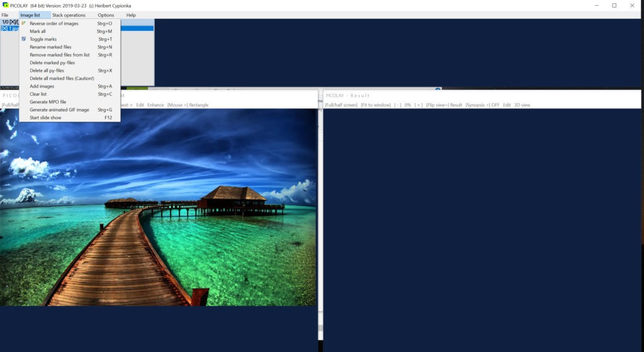644x352 pixels.
Task: Click Edit in Result window toolbar
Action: (x=507, y=105)
